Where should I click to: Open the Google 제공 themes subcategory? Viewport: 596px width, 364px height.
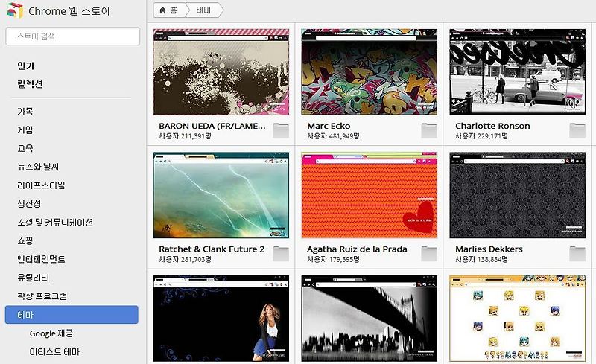[51, 333]
